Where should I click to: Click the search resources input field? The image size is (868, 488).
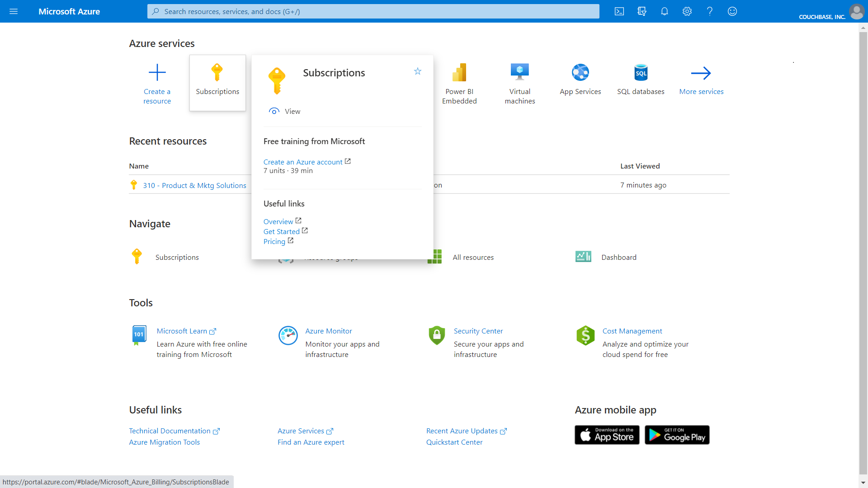(x=373, y=11)
